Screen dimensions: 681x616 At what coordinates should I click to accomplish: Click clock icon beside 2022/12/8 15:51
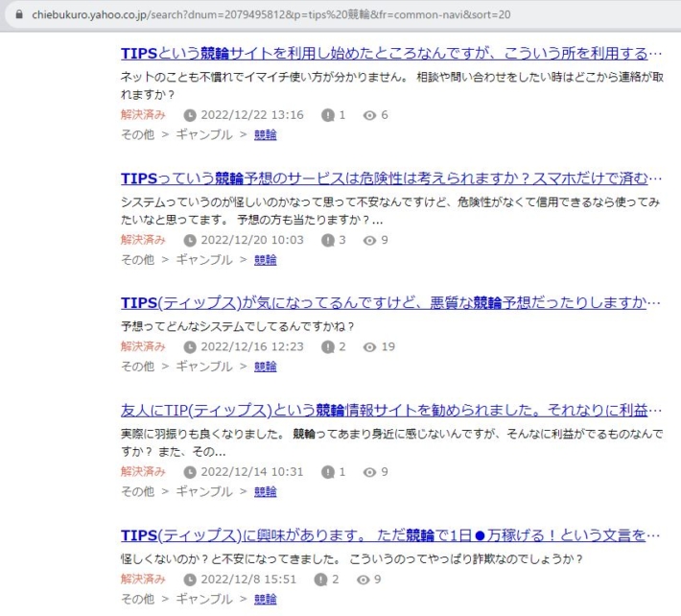(190, 580)
